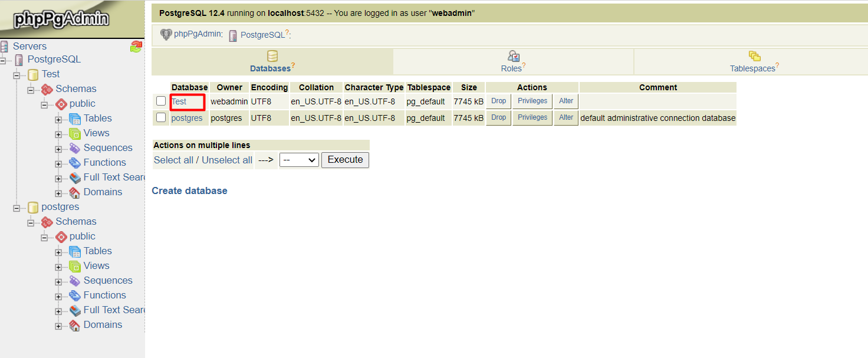868x358 pixels.
Task: Click the Functions icon under postgres database
Action: tap(75, 295)
